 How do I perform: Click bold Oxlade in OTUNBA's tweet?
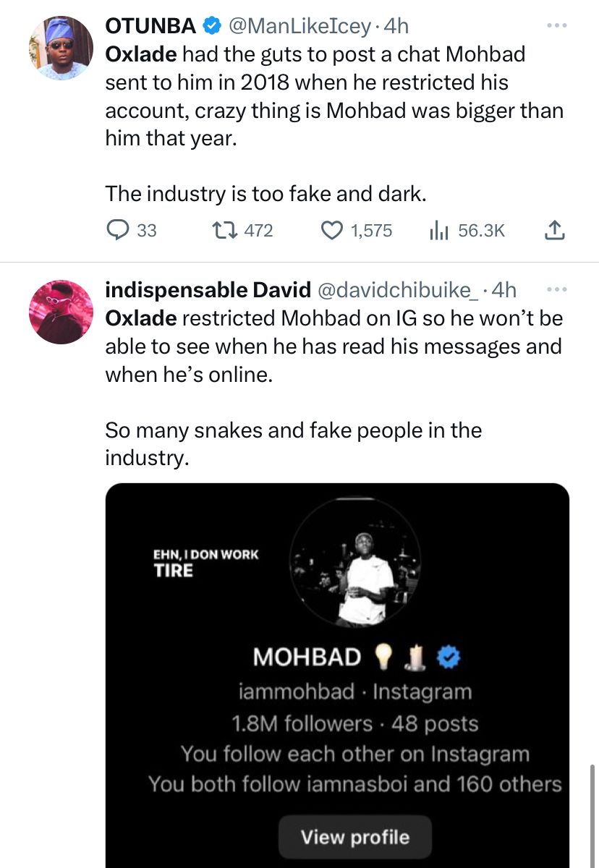[x=140, y=54]
